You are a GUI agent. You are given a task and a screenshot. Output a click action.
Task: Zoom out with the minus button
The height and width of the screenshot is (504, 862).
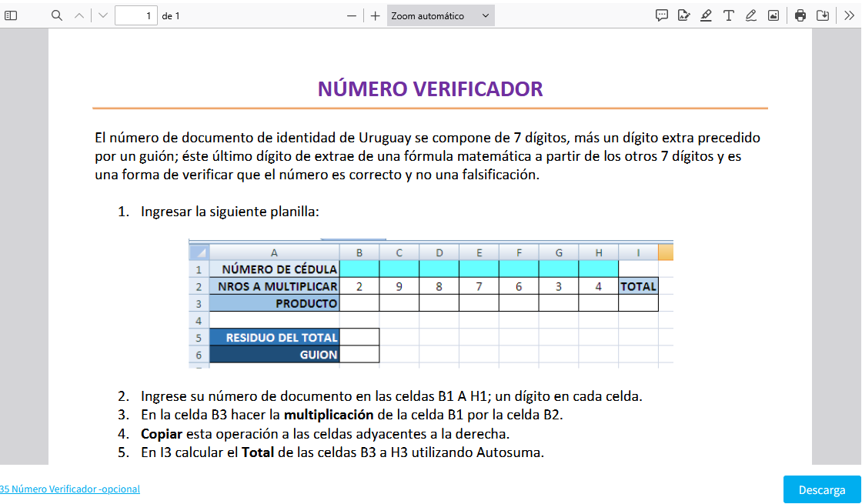[352, 15]
